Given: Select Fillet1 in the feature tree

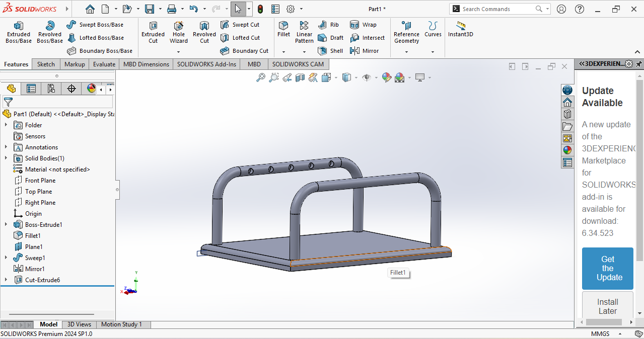Looking at the screenshot, I should (x=33, y=235).
